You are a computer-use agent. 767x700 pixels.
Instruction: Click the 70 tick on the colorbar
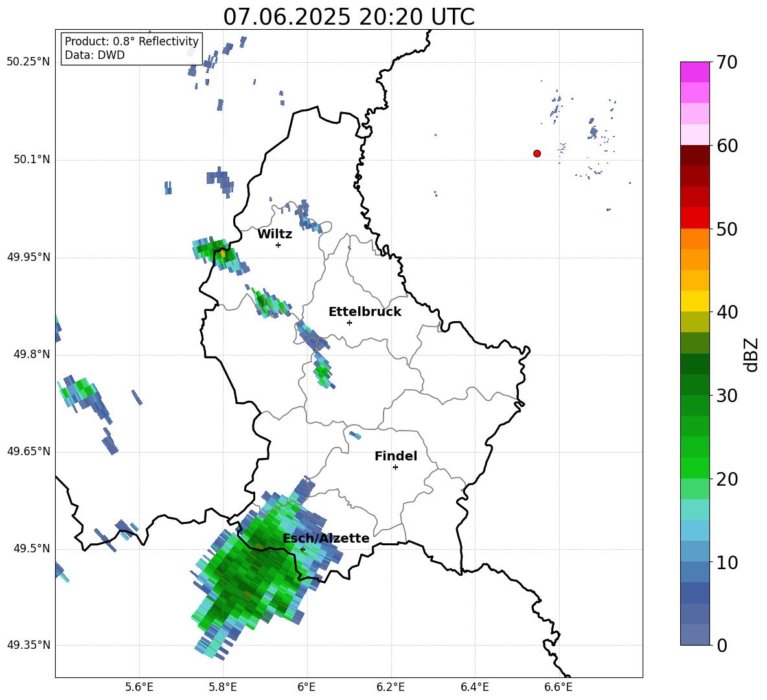[x=727, y=63]
